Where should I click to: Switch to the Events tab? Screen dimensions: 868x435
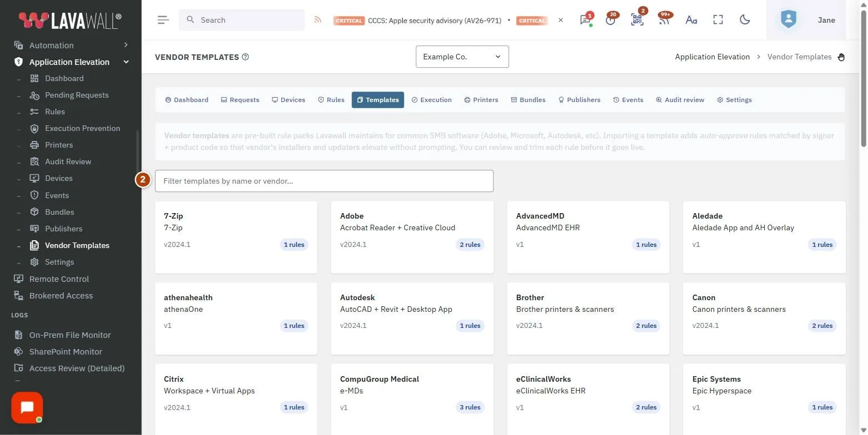click(x=628, y=100)
